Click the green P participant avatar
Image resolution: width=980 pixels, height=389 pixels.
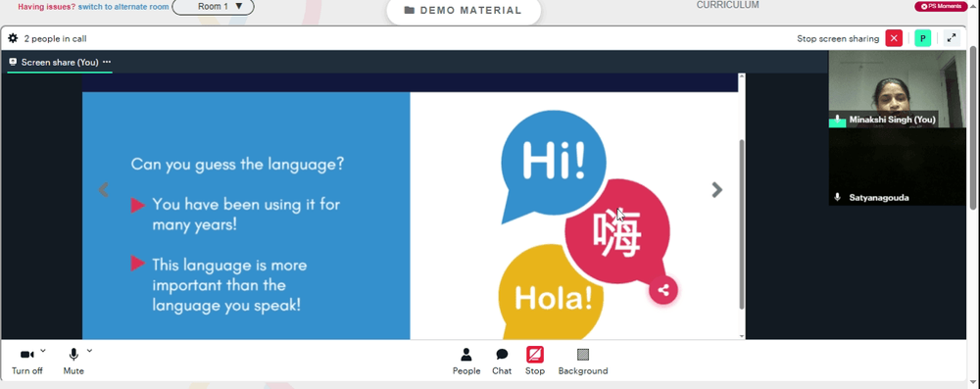click(x=922, y=38)
